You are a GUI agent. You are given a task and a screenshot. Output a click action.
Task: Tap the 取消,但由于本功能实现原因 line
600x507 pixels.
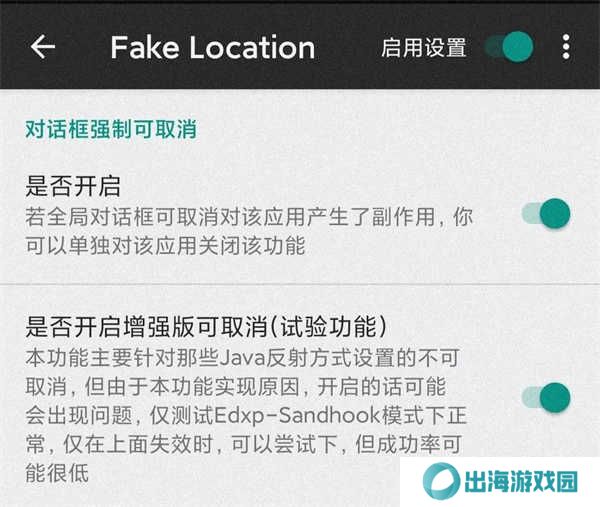[x=236, y=387]
